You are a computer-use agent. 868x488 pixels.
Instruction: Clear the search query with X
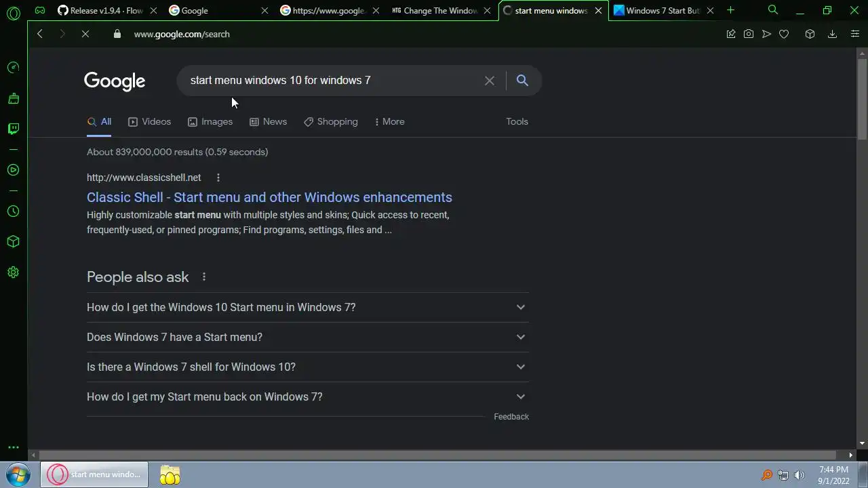(490, 81)
